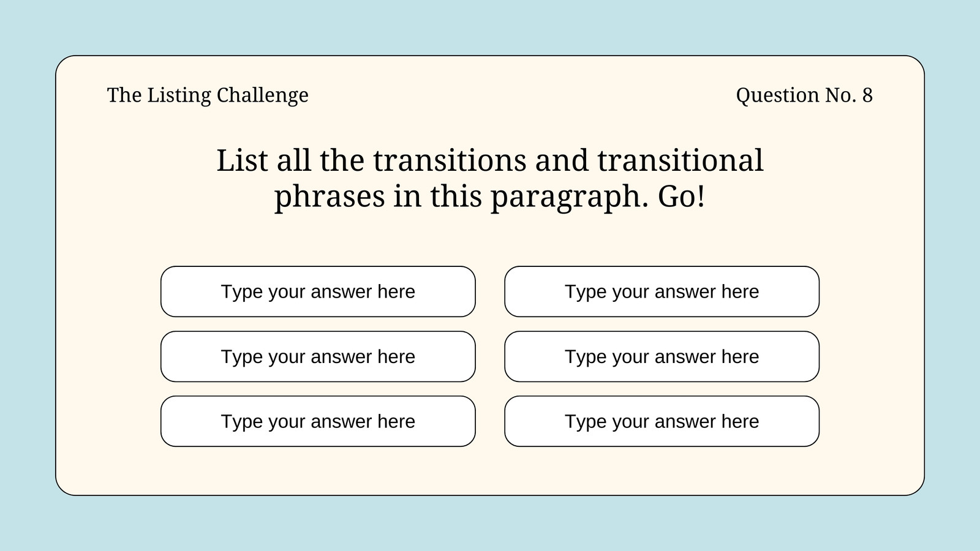Click the word "transitions" in the heading
Viewport: 980px width, 551px height.
pyautogui.click(x=450, y=160)
